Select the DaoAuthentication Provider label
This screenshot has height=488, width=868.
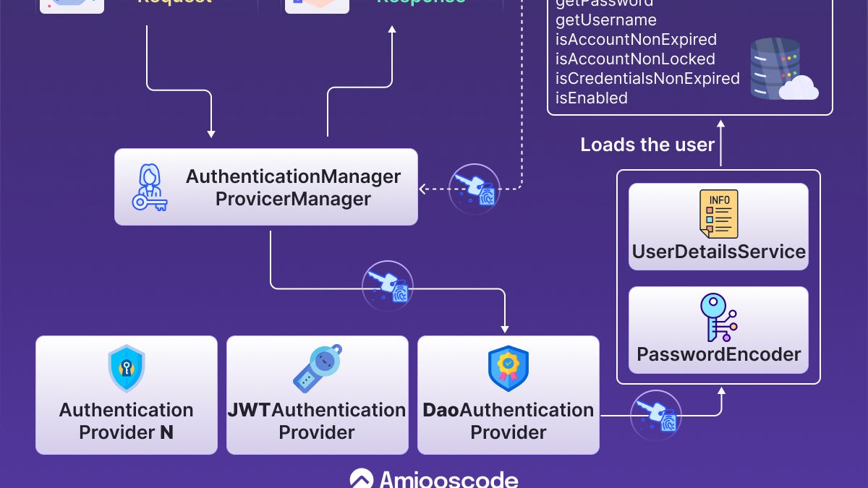coord(509,421)
